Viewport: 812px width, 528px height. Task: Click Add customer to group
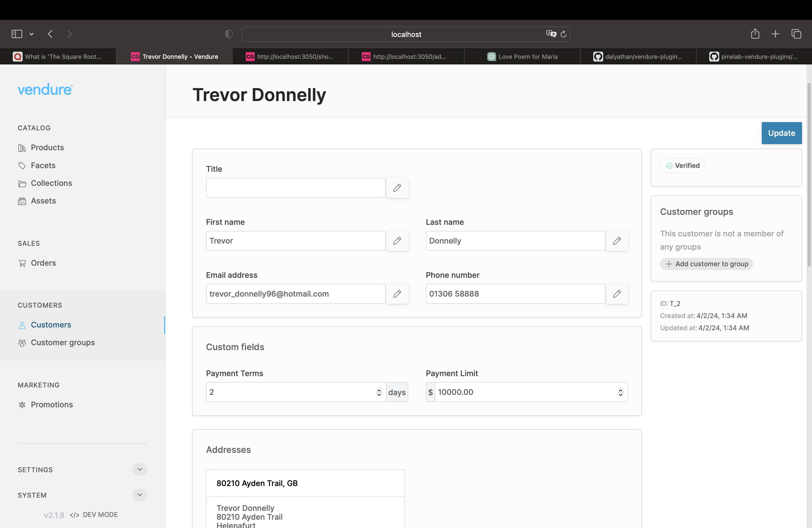[x=706, y=264]
